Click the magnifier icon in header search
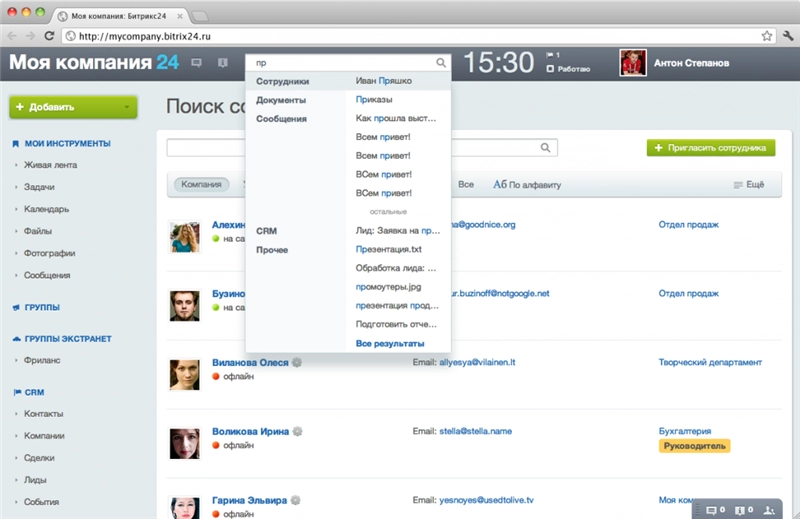This screenshot has width=800, height=519. (441, 63)
